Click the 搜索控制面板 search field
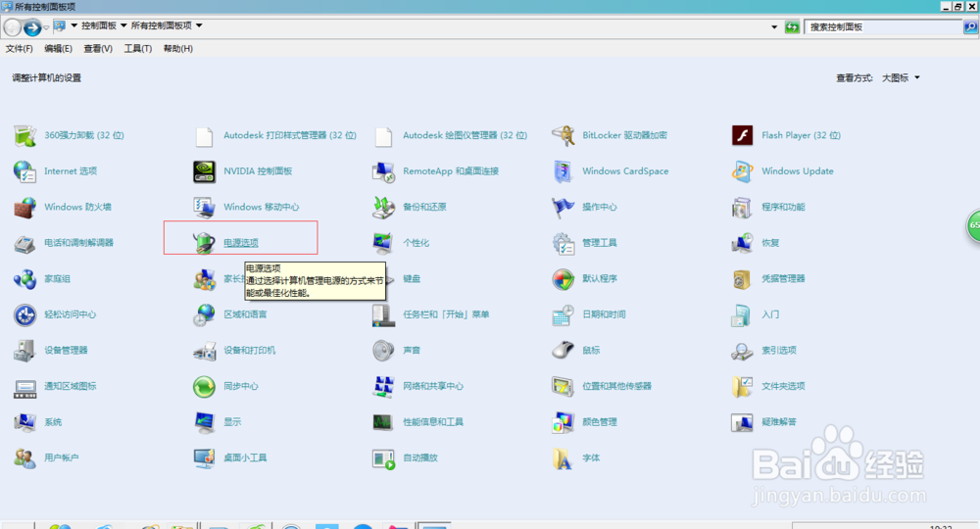The image size is (980, 529). [x=884, y=26]
